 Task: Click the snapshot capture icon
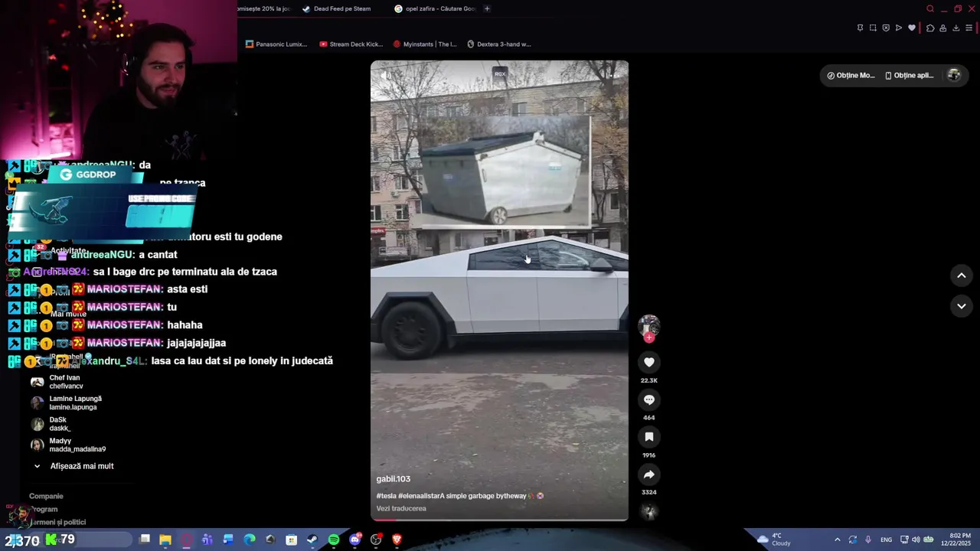point(873,28)
